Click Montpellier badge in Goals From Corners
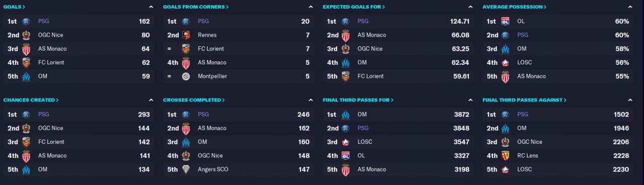This screenshot has height=185, width=644. [186, 76]
